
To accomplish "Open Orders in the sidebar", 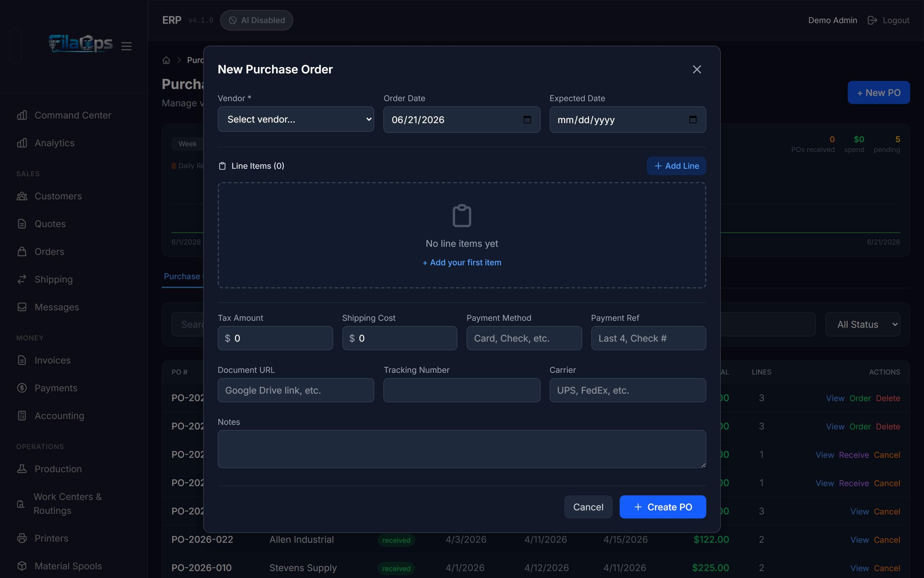I will pos(49,251).
